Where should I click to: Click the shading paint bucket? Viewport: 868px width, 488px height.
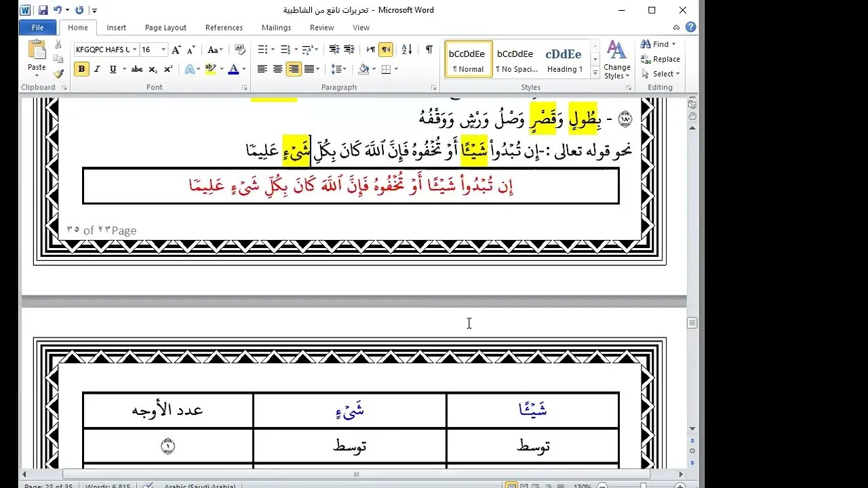(x=363, y=69)
